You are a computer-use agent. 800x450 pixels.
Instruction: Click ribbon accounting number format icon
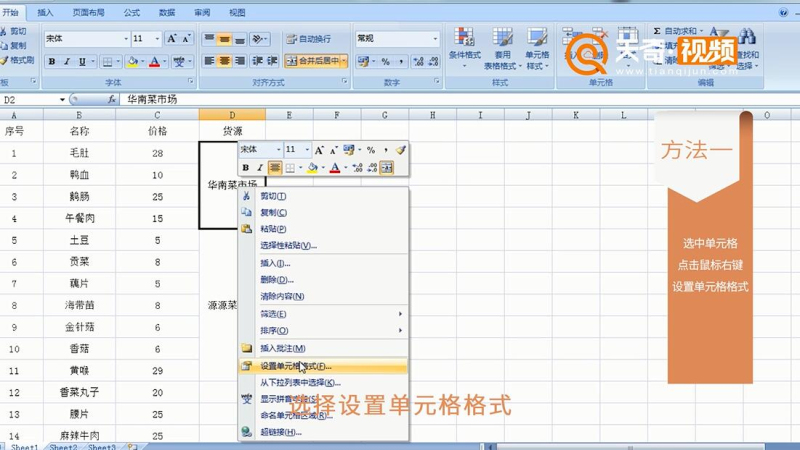click(363, 61)
